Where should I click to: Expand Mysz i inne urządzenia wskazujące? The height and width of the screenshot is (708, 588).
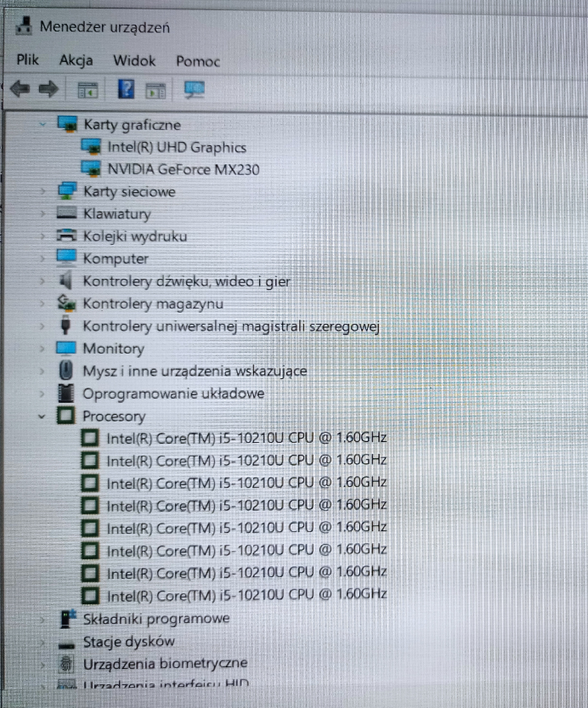(42, 371)
